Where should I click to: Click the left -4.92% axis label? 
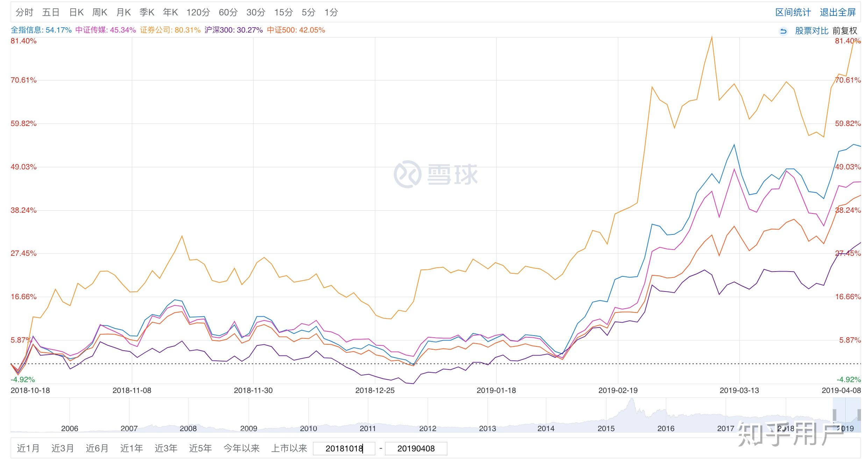(x=23, y=380)
